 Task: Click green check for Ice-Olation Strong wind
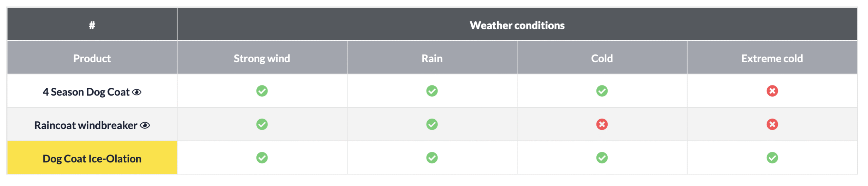pos(262,158)
